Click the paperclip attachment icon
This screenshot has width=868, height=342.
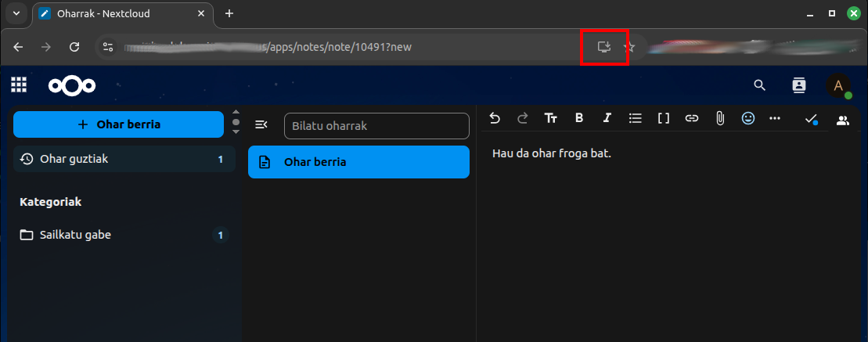click(x=720, y=118)
